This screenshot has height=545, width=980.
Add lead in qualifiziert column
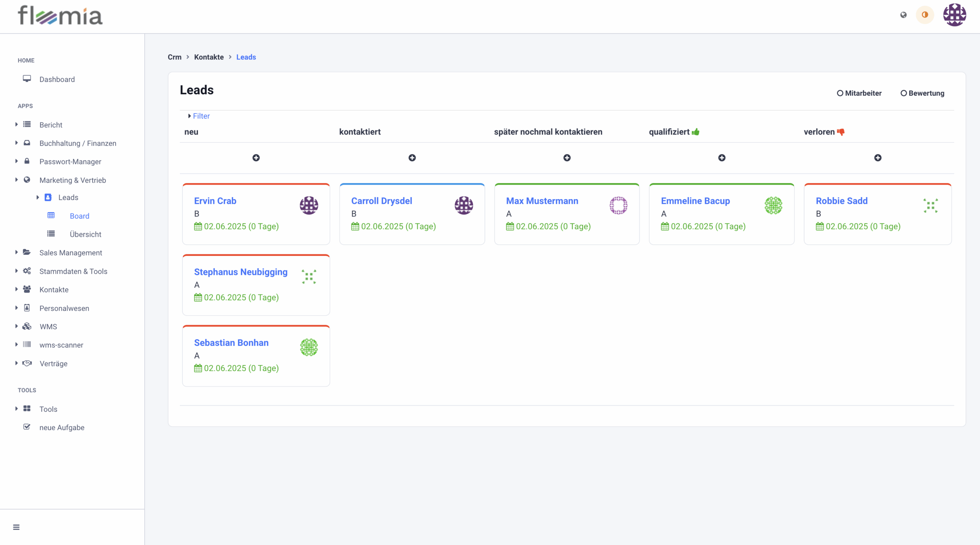click(x=722, y=158)
